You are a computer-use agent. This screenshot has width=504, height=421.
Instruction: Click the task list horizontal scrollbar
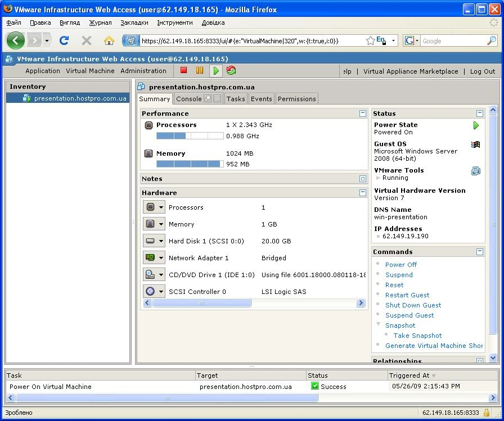(x=167, y=398)
